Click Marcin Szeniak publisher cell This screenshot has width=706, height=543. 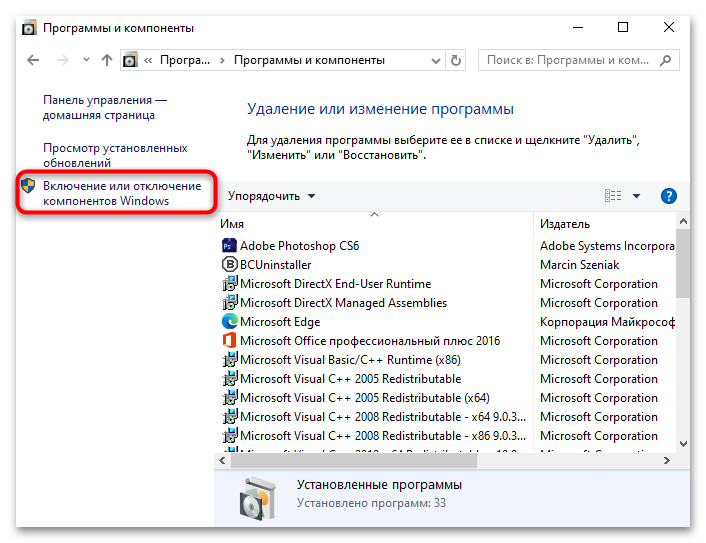(579, 265)
